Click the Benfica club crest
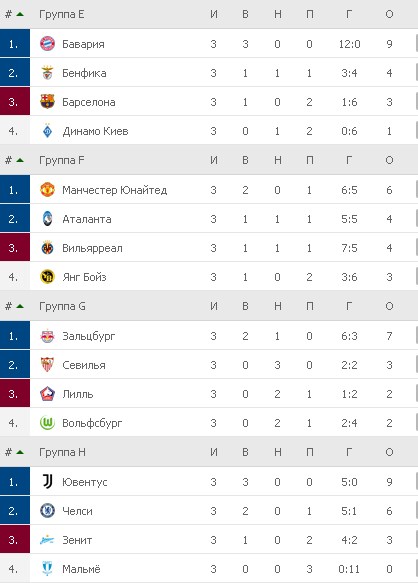418x583 pixels. (47, 73)
